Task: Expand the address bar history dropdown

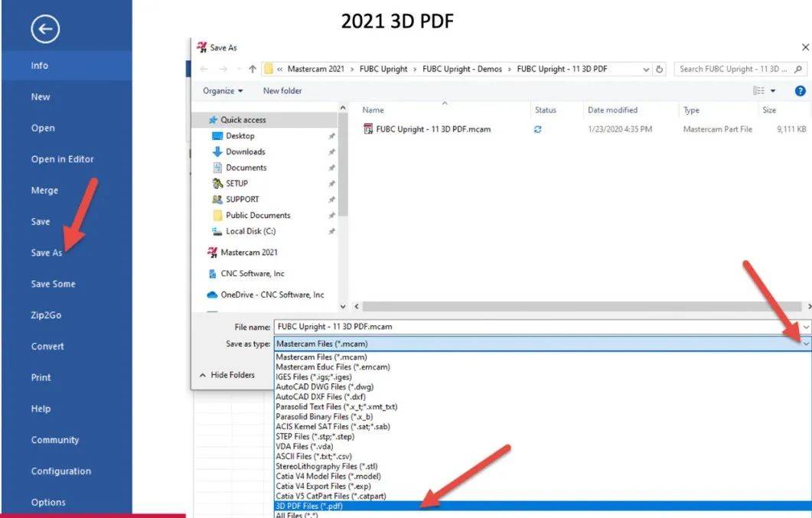Action: [x=646, y=69]
